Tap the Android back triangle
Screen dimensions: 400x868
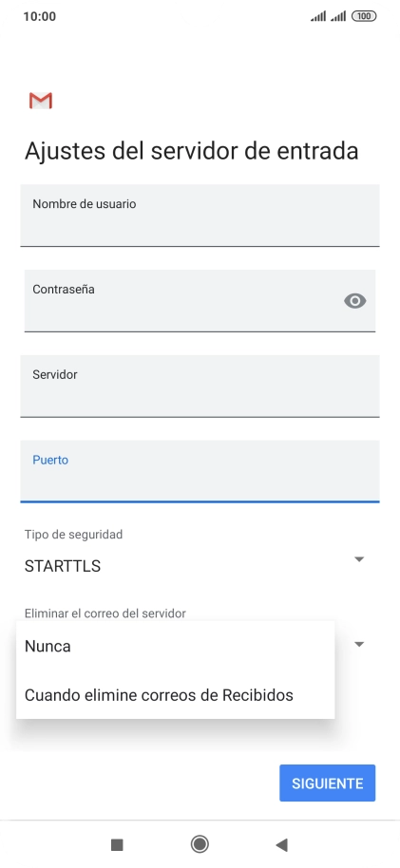(281, 844)
